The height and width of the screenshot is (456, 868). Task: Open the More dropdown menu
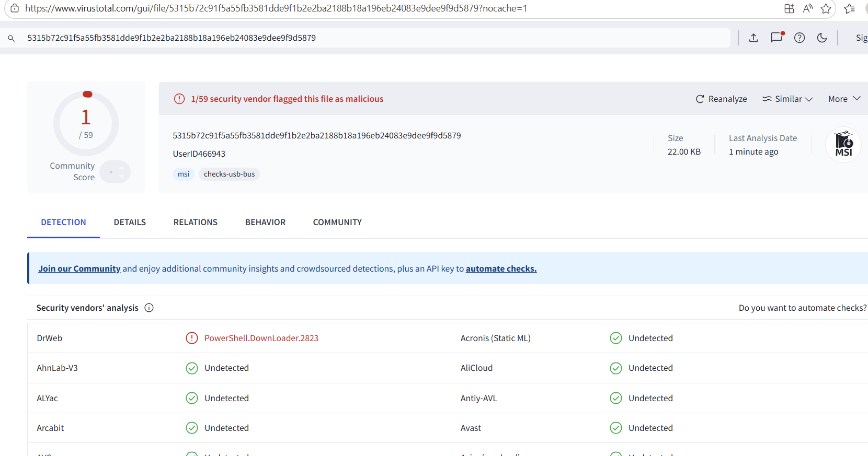pos(844,99)
